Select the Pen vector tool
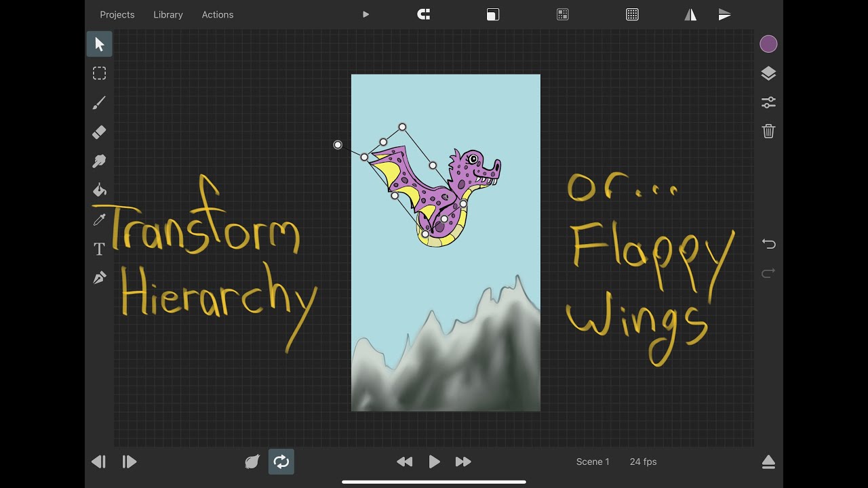 [100, 278]
